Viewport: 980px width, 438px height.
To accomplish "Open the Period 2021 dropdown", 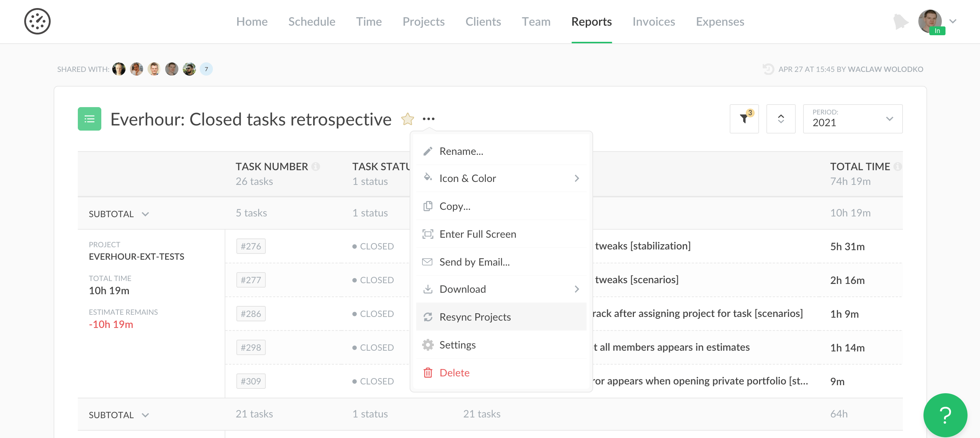I will click(852, 118).
